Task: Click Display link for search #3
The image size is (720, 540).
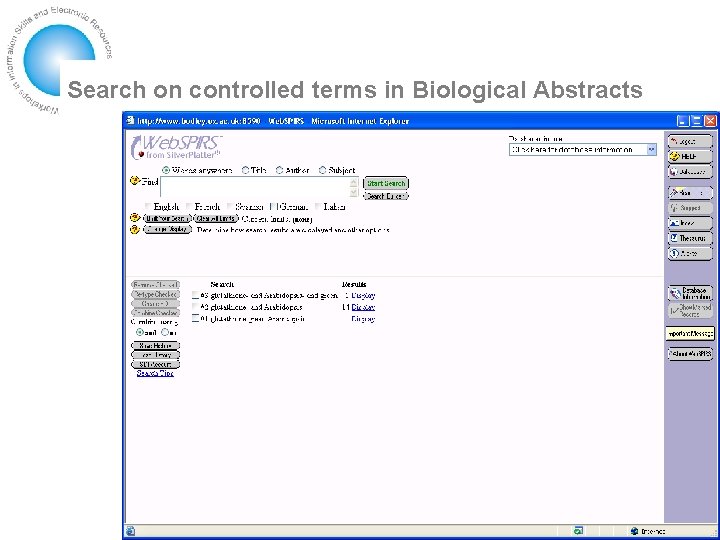Action: tap(363, 295)
